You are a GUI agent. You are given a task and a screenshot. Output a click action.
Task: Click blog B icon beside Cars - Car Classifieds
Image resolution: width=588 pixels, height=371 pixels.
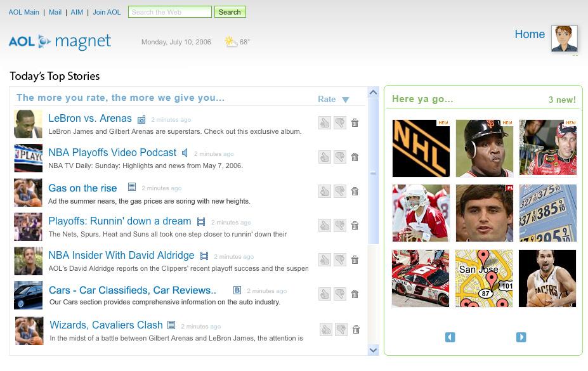(x=237, y=290)
